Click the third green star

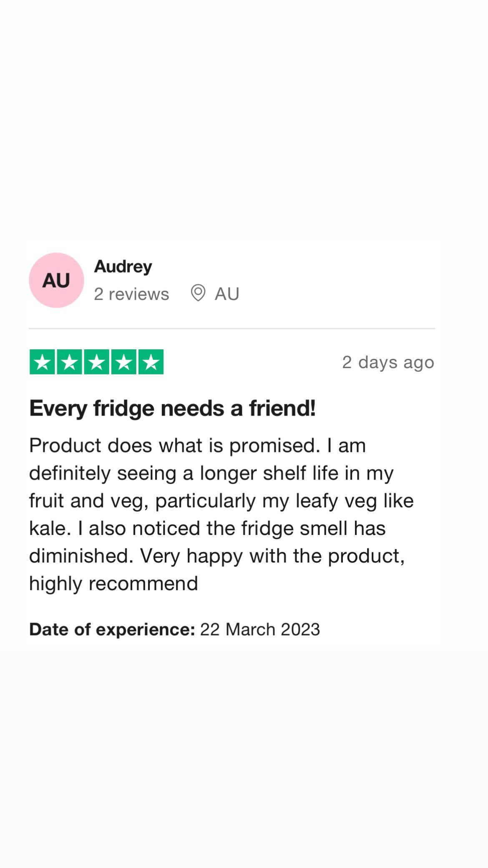tap(96, 362)
